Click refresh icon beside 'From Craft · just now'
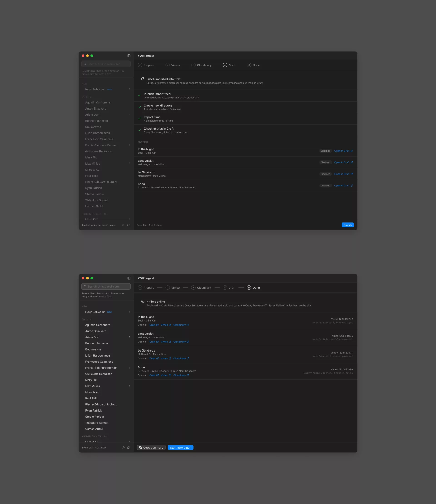Image resolution: width=436 pixels, height=504 pixels. 129,447
